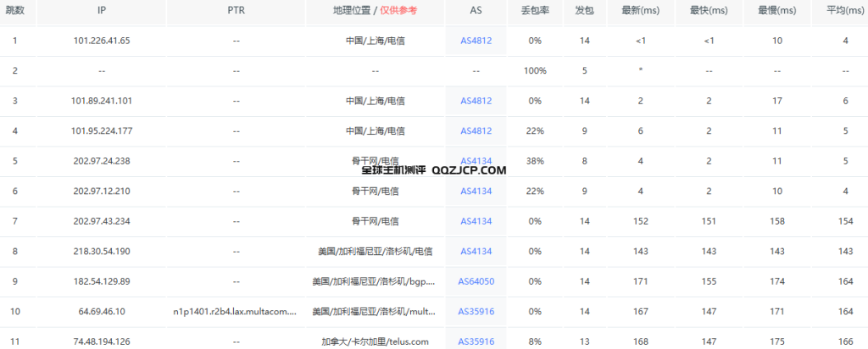Select IP address 182.54.129.89
This screenshot has height=349, width=868.
click(102, 281)
